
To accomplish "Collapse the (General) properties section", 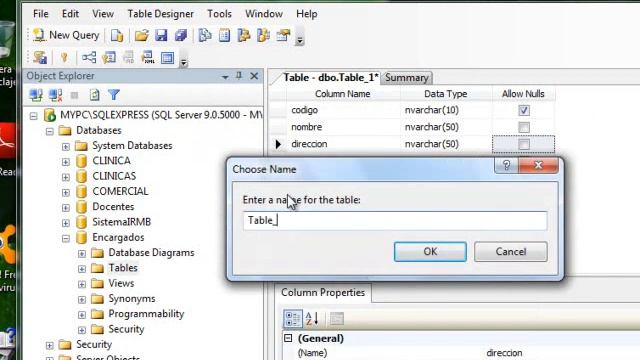I will (288, 338).
